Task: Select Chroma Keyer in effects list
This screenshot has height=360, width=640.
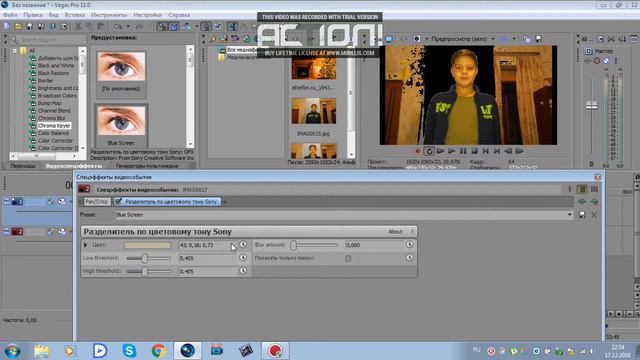Action: [x=54, y=126]
